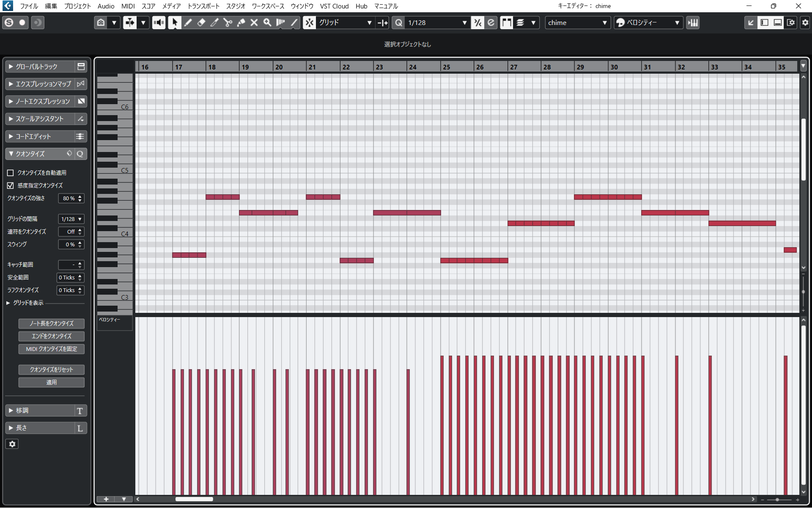This screenshot has width=812, height=508.
Task: Click Step/MIDI input keyboard icon
Action: (693, 22)
